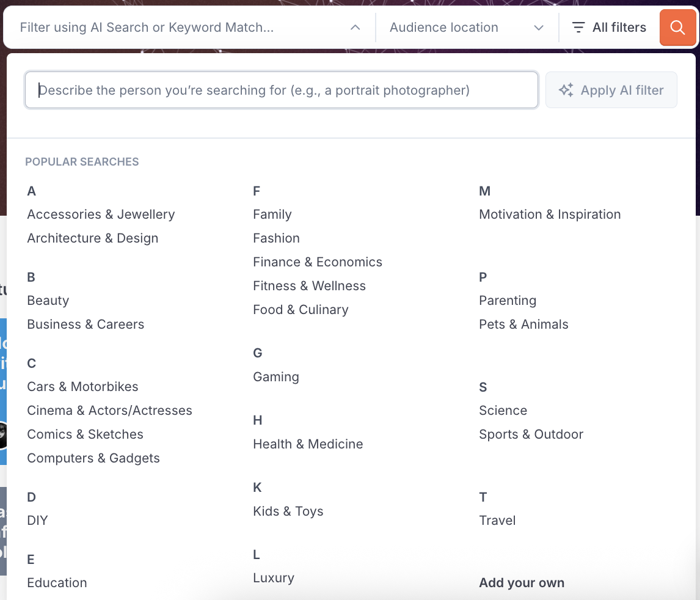
Task: Click the Motivation & Inspiration category
Action: (x=550, y=214)
